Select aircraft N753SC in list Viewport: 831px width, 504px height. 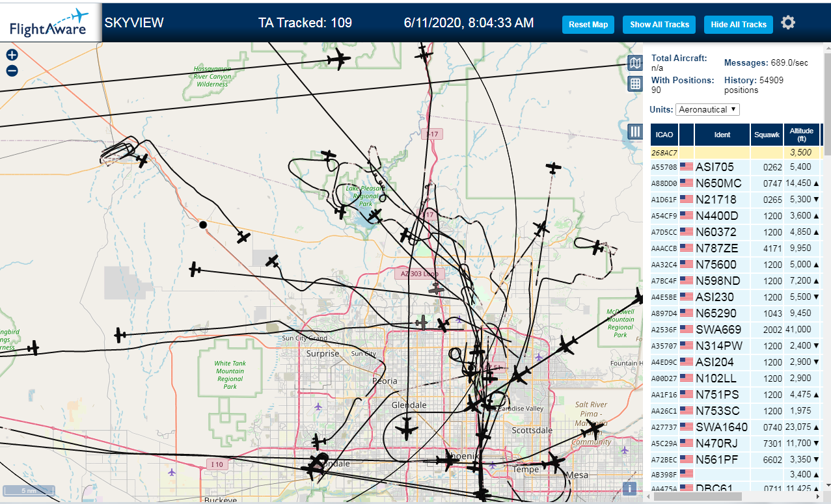(x=737, y=411)
